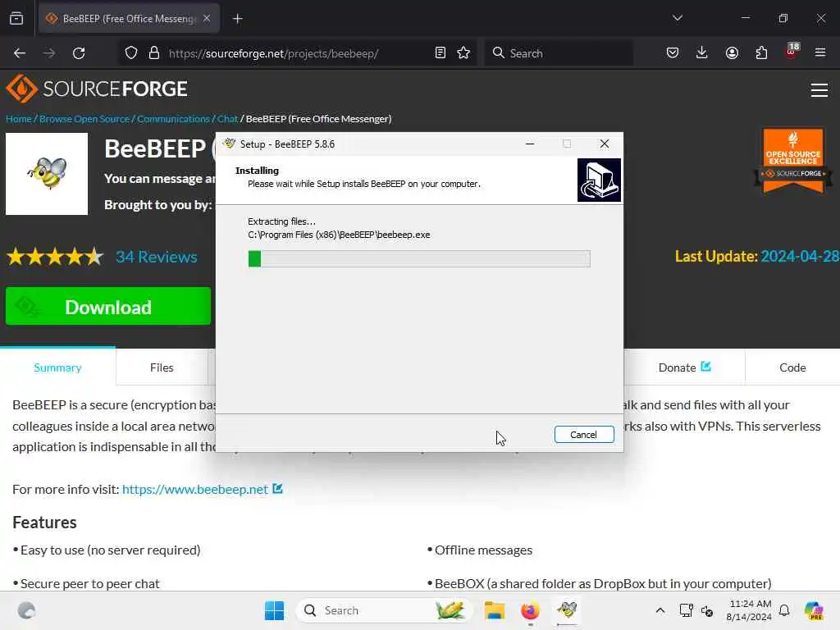
Task: Close the BeeBEEP browser tab
Action: (x=207, y=18)
